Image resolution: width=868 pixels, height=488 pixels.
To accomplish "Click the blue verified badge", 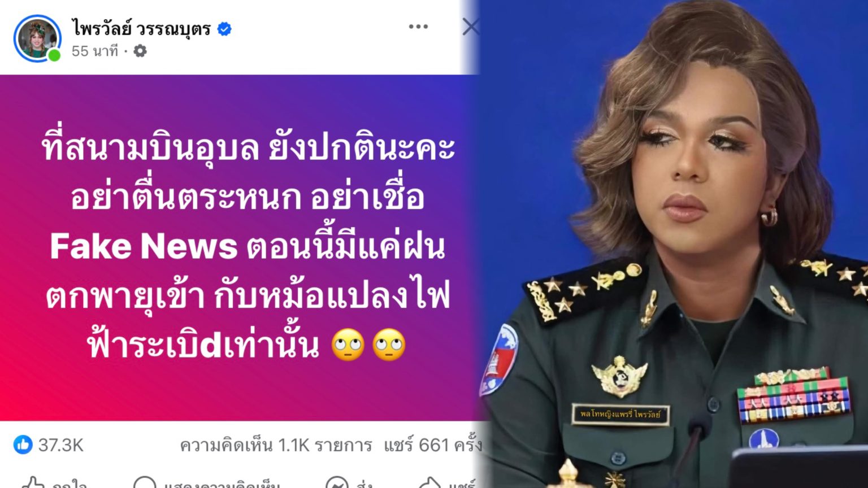I will pos(224,29).
